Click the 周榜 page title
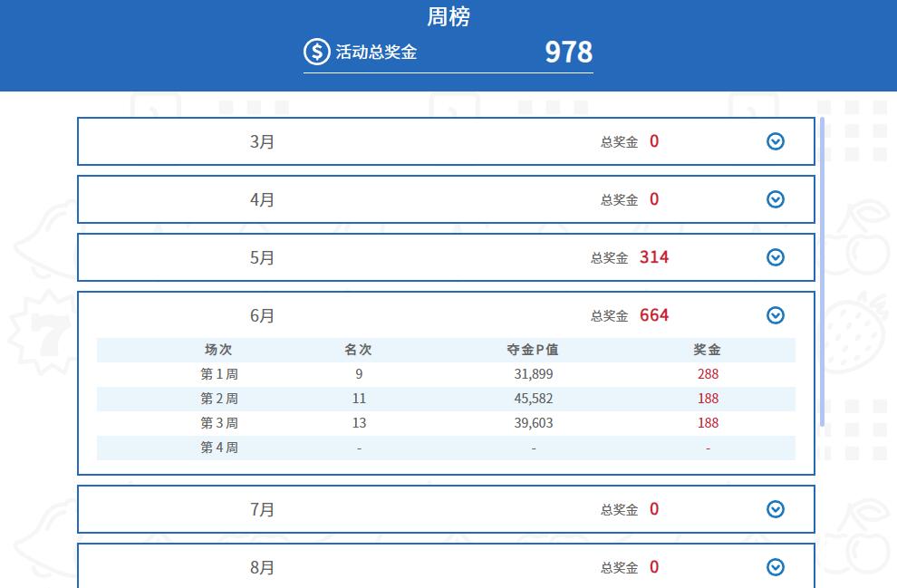 click(448, 16)
